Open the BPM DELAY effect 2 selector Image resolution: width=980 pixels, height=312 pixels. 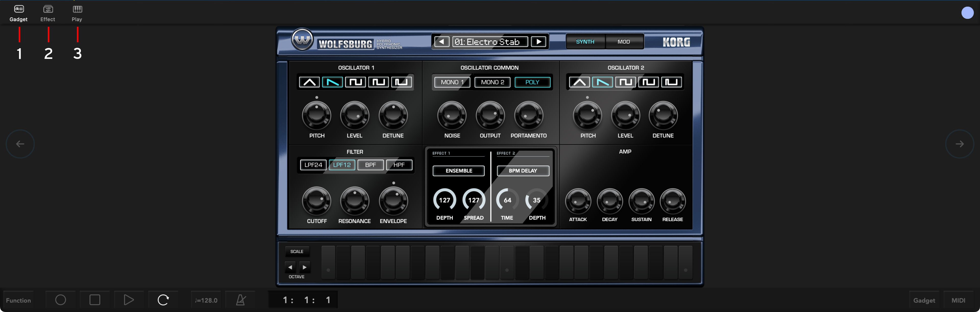[523, 171]
